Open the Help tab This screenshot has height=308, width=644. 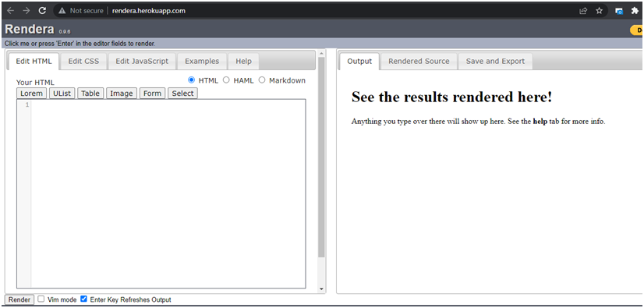click(x=243, y=61)
